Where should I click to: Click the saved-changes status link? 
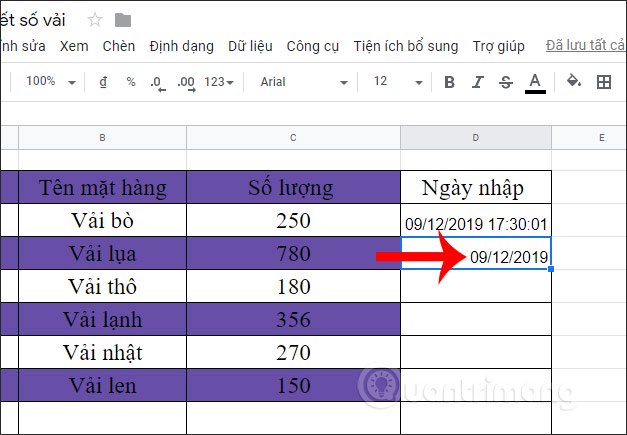point(586,46)
